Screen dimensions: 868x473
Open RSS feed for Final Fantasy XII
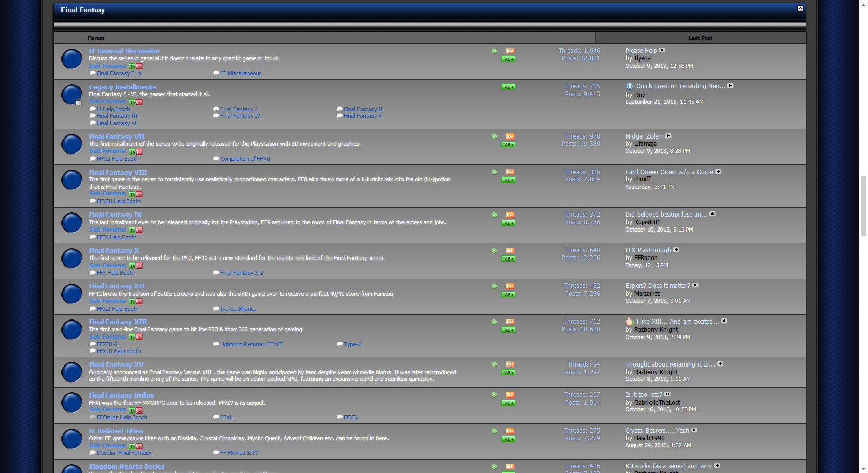coord(509,286)
